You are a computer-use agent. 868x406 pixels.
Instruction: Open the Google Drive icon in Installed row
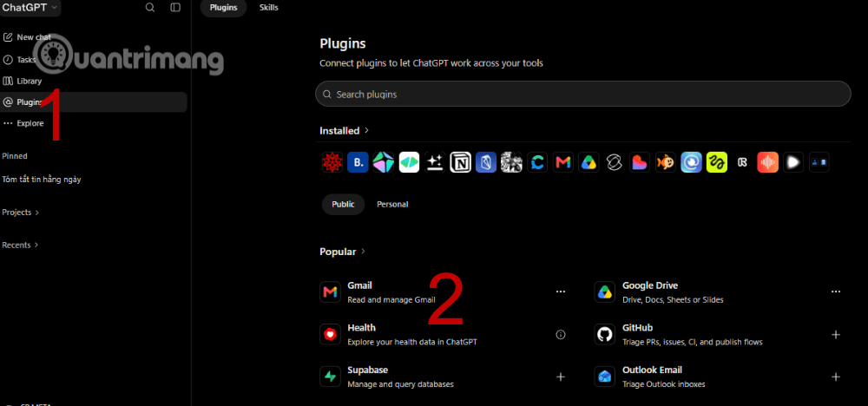tap(589, 162)
